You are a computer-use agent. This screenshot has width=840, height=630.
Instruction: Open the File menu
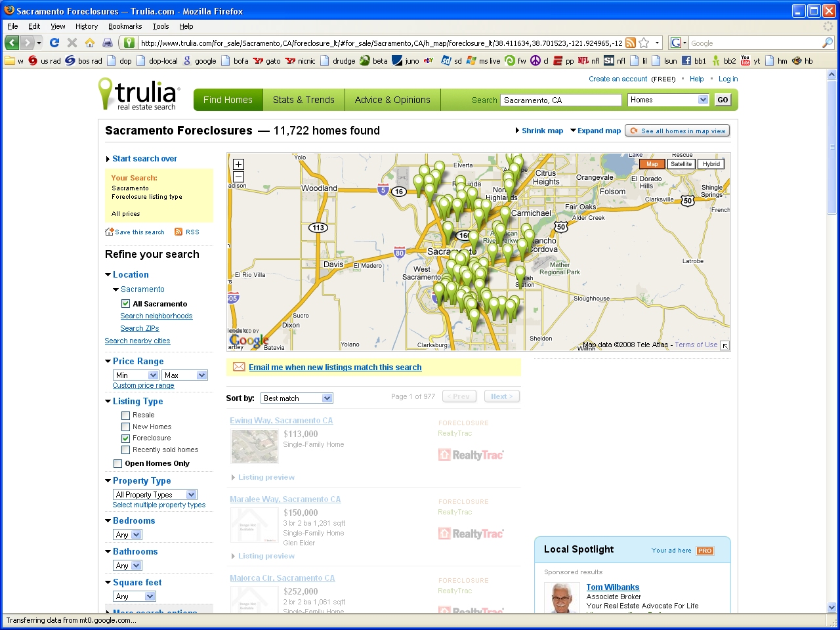(12, 26)
